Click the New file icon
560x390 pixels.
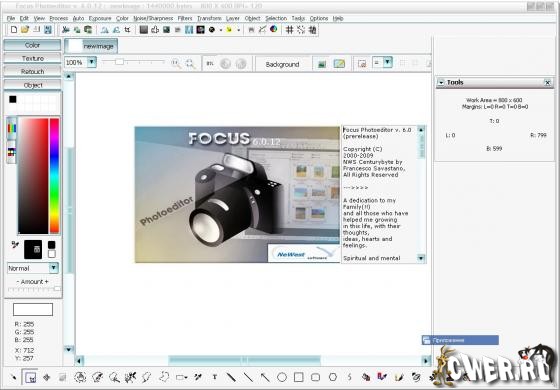coord(14,30)
